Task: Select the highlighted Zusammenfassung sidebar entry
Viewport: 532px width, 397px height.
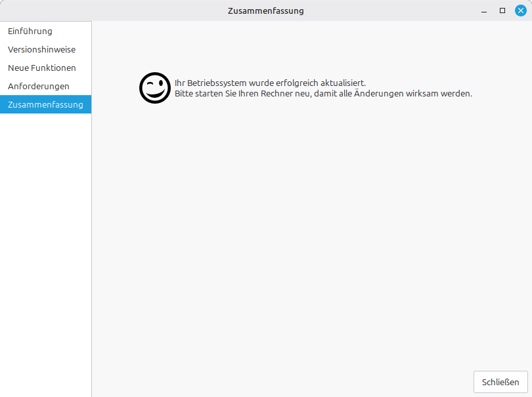Action: coord(45,104)
